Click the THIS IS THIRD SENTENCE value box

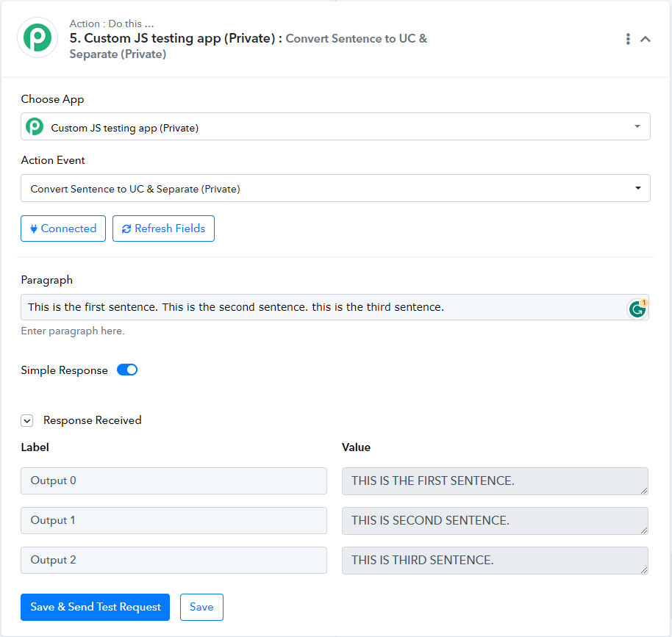tap(495, 561)
